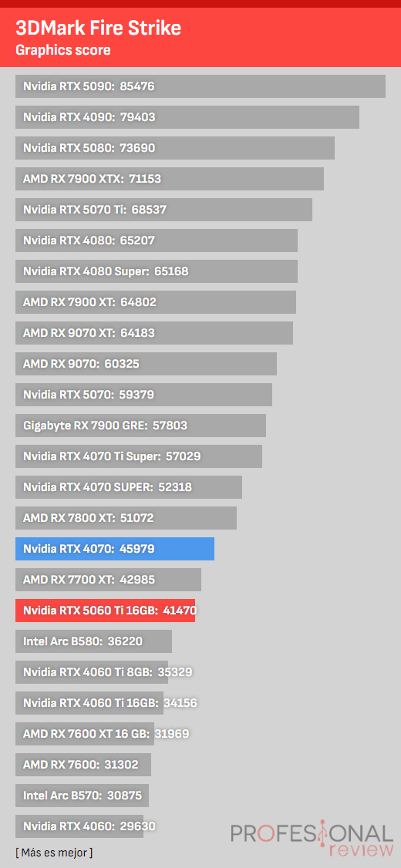Screen dimensions: 401x868
Task: Select the AMD RX 7600 XT 16 GB bar
Action: click(x=85, y=734)
